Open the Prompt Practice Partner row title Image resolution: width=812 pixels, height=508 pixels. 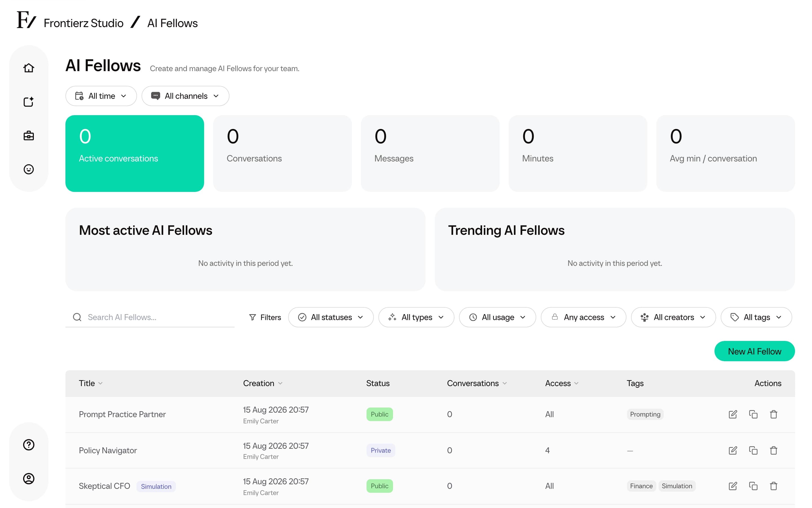(122, 414)
